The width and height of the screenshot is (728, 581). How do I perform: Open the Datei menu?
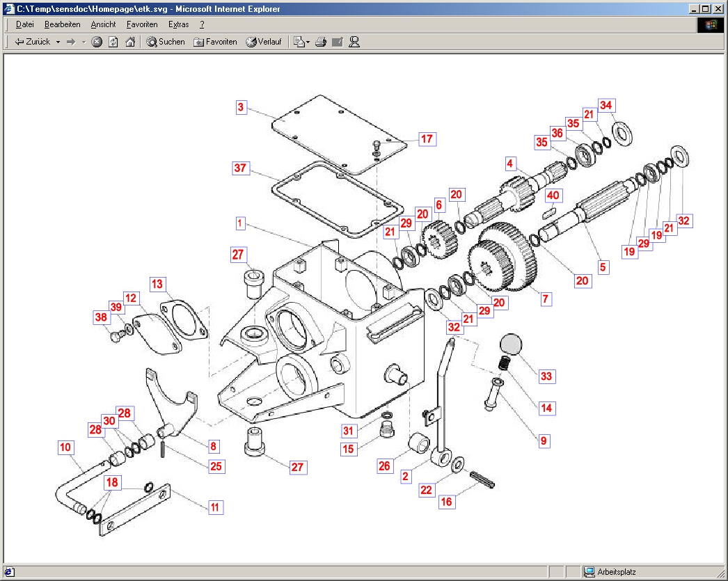25,24
